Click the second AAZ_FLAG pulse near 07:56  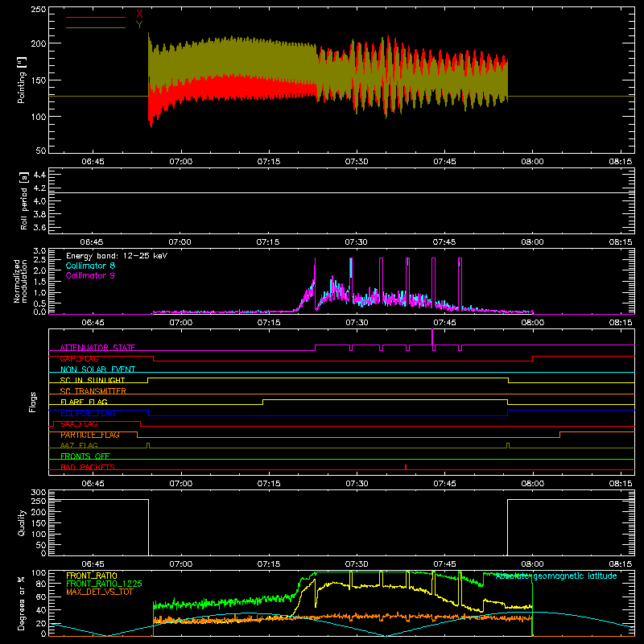point(508,445)
